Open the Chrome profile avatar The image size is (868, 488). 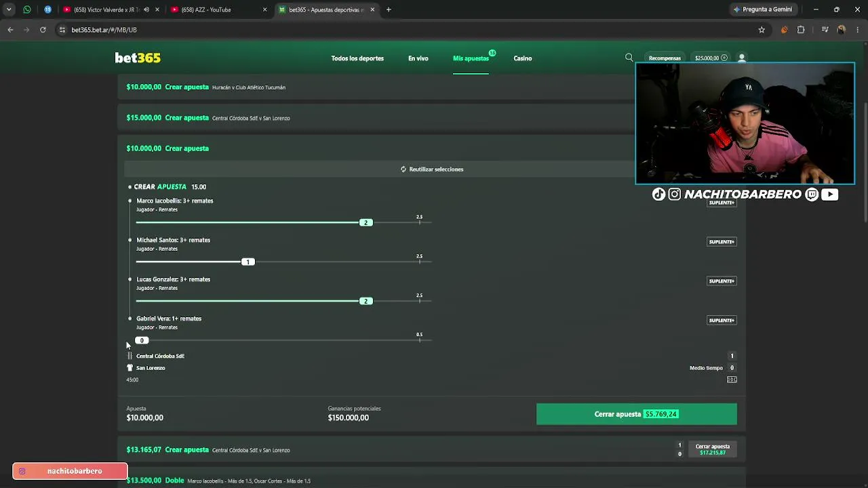tap(842, 30)
